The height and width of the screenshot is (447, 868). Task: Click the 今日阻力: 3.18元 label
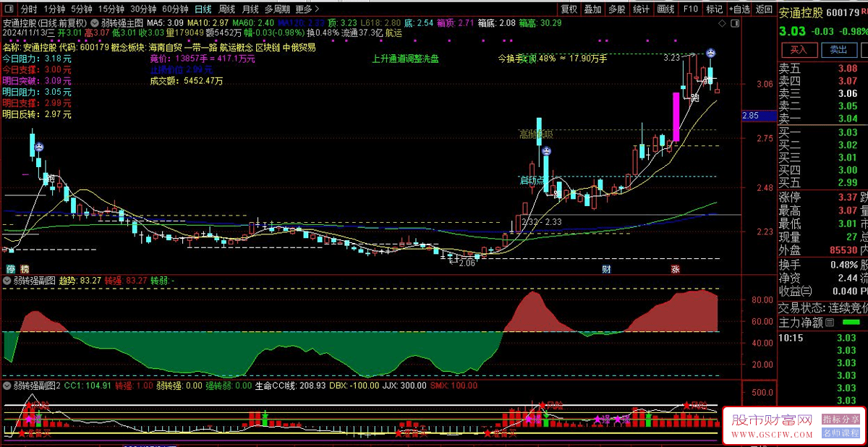(37, 59)
